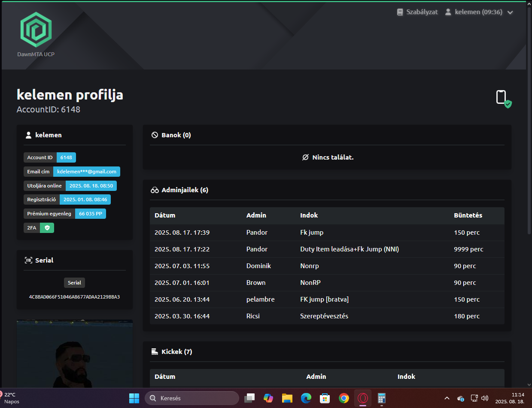Show hidden system tray icons chevron
The width and height of the screenshot is (532, 408).
447,398
